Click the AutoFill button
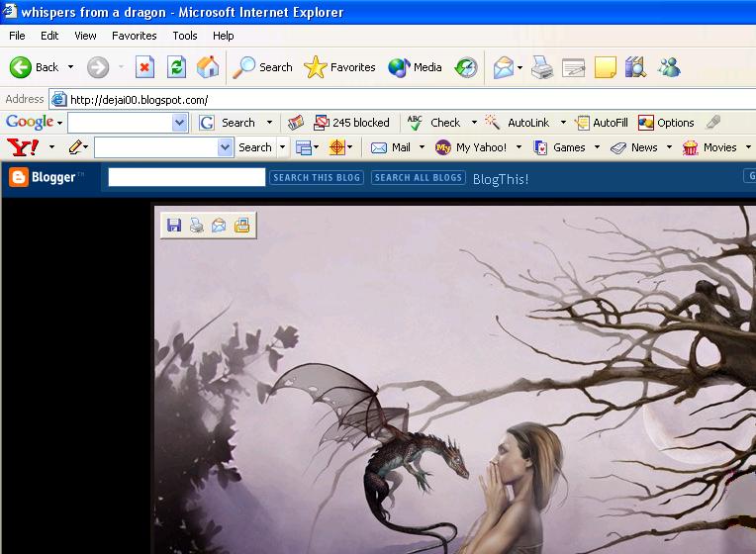This screenshot has width=756, height=554. click(x=602, y=123)
